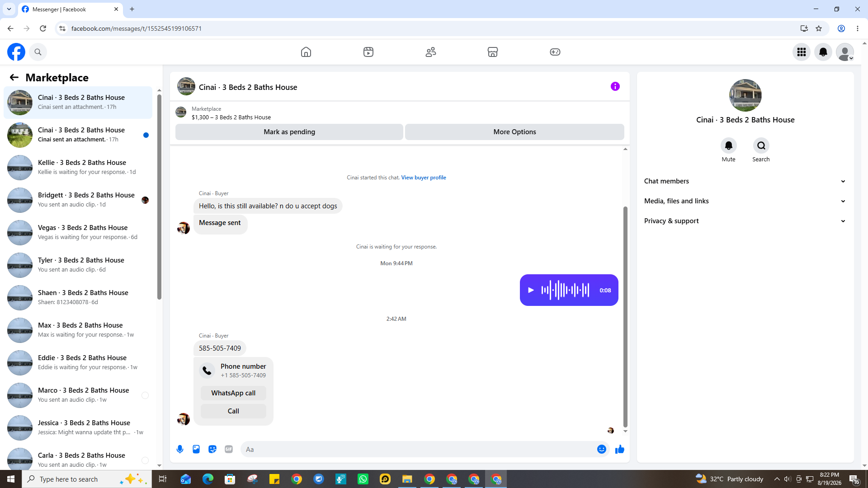Screen dimensions: 868x488
Task: Choose a GIF icon
Action: (229, 449)
